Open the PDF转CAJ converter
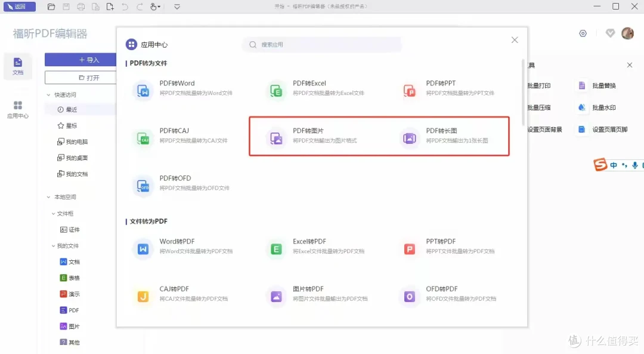The image size is (644, 354). [x=181, y=136]
